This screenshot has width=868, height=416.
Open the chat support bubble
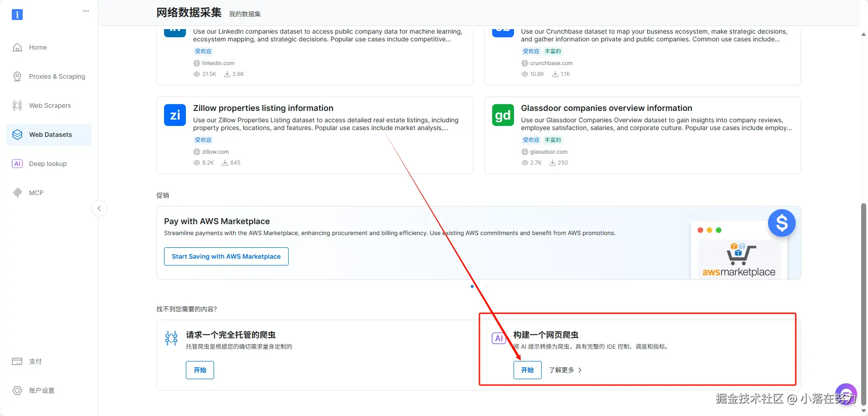846,394
